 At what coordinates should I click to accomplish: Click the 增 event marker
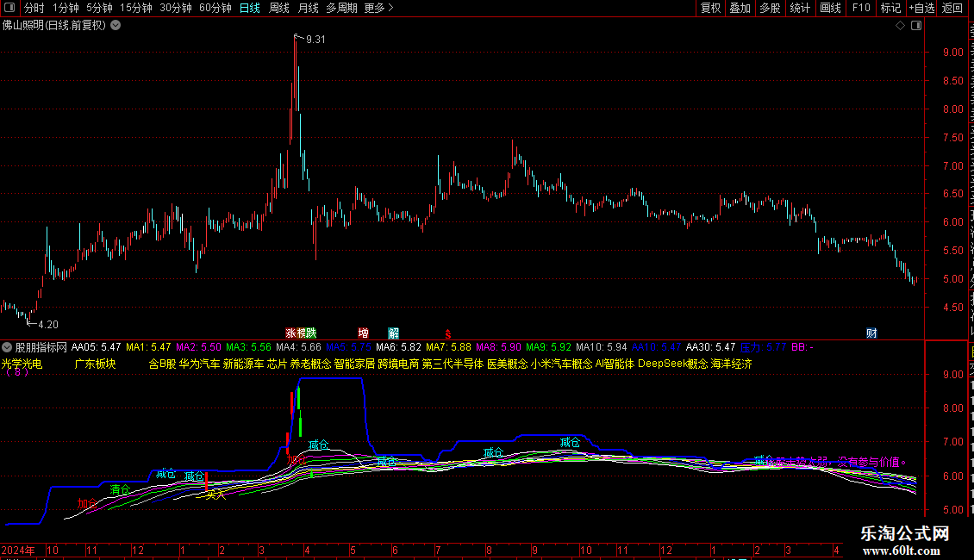click(x=364, y=333)
